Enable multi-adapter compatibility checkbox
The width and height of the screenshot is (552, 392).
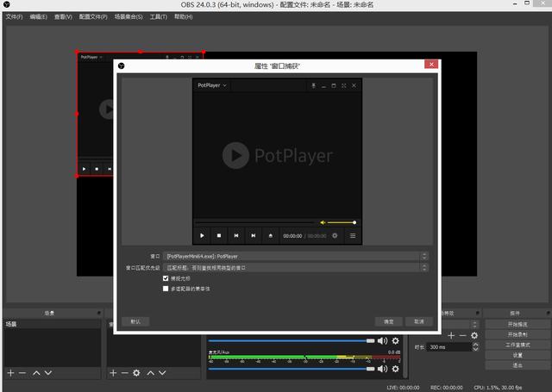coord(166,289)
